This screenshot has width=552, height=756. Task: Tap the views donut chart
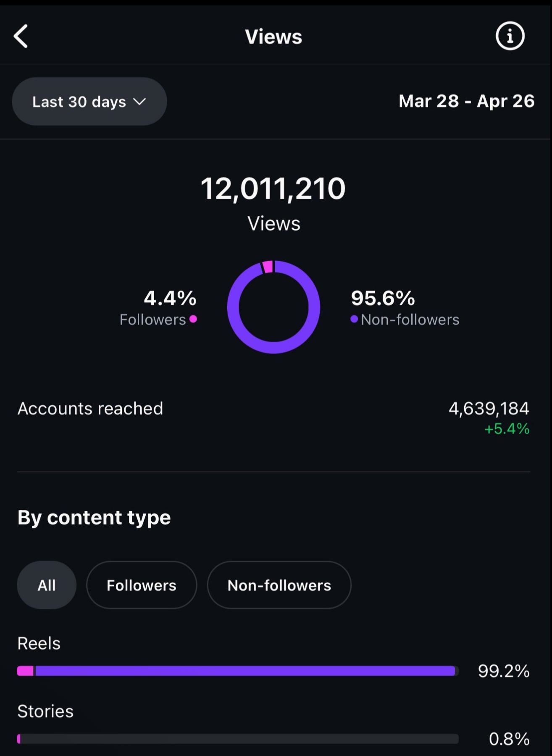click(x=273, y=307)
